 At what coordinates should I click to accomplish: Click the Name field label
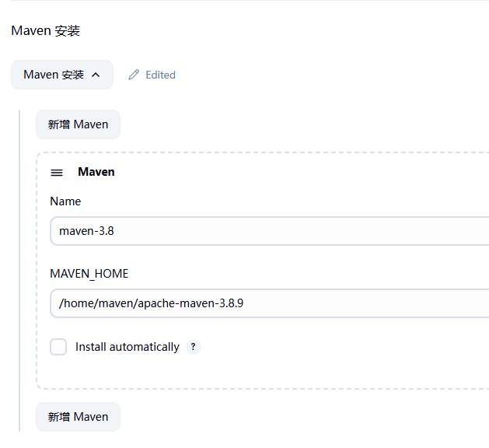click(x=65, y=201)
